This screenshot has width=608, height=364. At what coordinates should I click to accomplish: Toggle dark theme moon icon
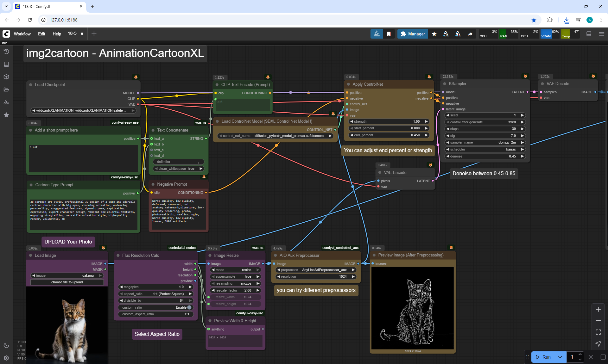pos(6,345)
